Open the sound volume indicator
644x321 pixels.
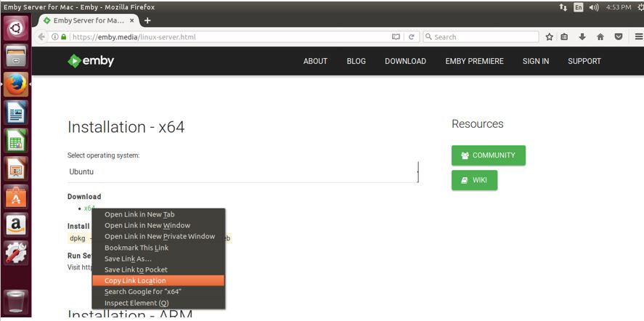click(594, 7)
